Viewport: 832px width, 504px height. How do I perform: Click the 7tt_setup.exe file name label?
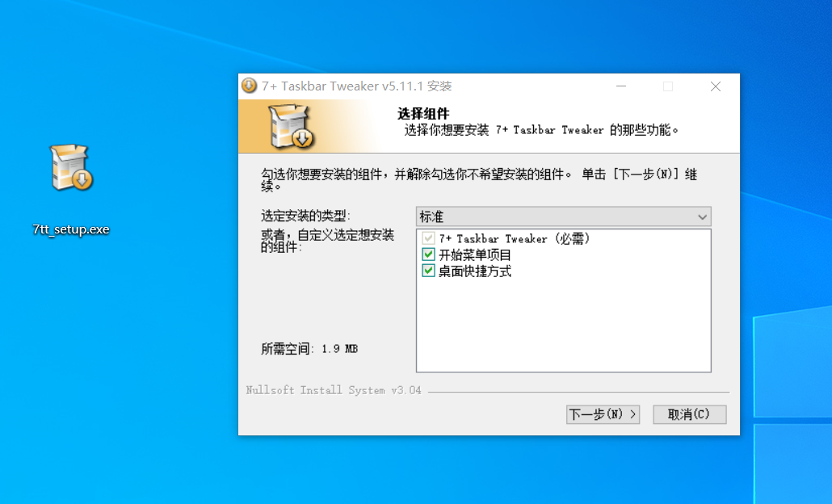[71, 229]
